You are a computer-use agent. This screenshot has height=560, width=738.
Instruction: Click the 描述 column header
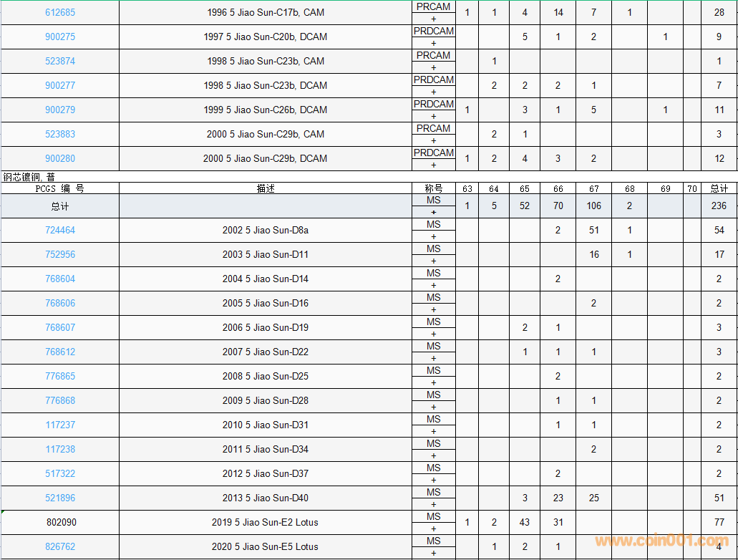(266, 188)
